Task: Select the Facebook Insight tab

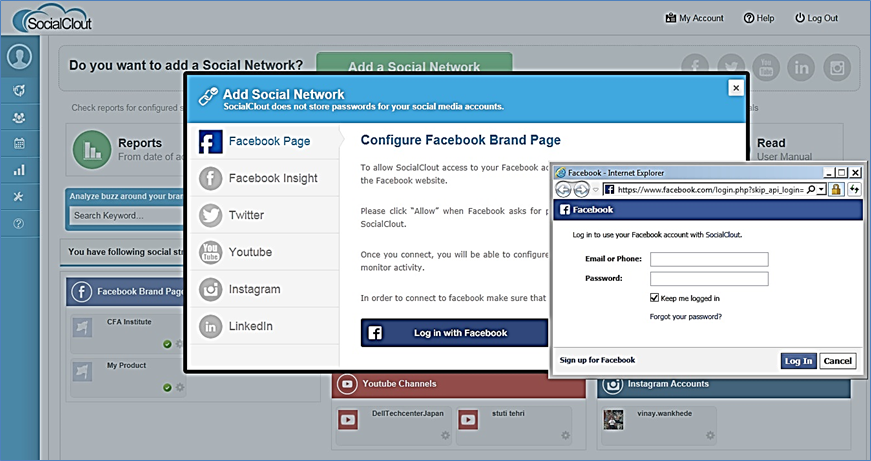Action: [265, 178]
